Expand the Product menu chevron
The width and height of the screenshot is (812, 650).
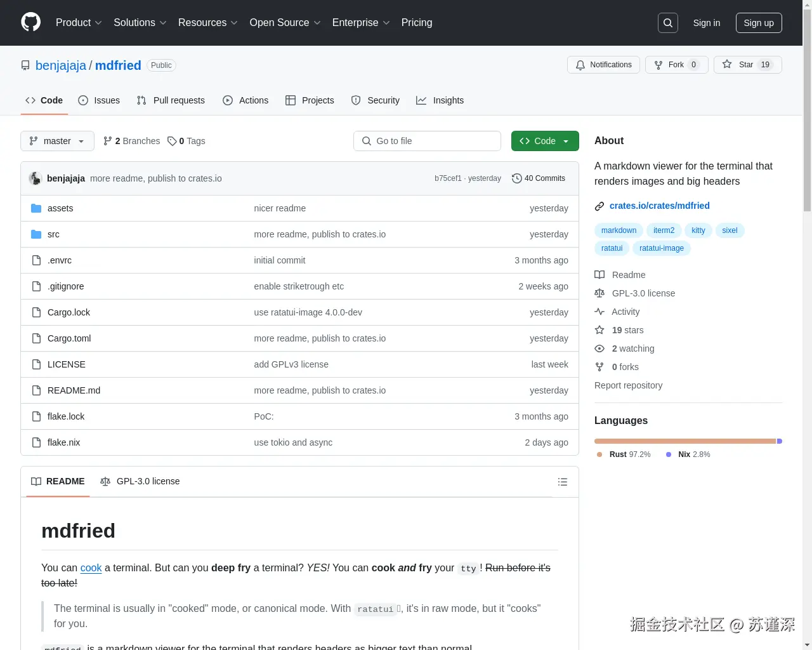[x=98, y=23]
